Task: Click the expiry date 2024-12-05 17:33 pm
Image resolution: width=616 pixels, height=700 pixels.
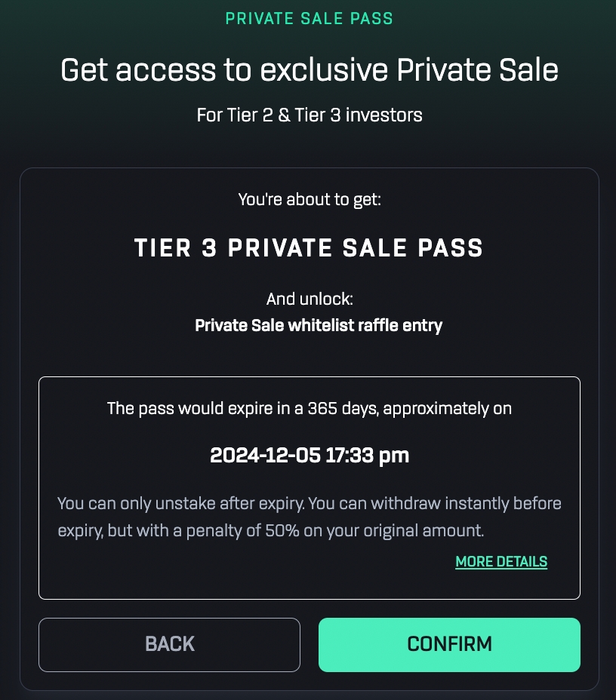Action: point(310,456)
